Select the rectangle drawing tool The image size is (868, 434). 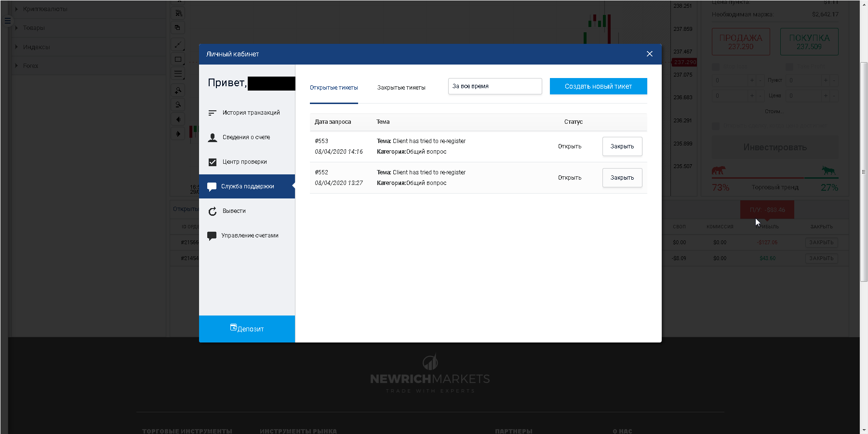pos(178,59)
